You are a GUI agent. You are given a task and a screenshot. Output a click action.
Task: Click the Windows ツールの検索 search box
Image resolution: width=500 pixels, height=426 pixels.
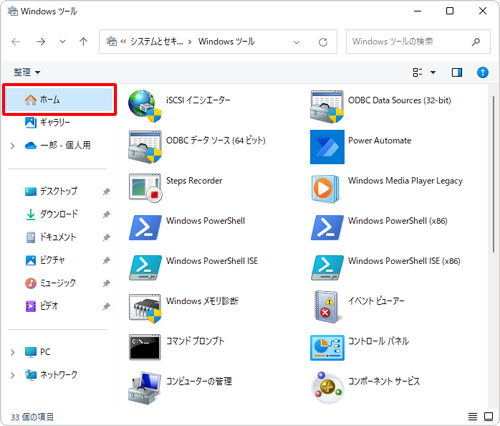click(418, 42)
